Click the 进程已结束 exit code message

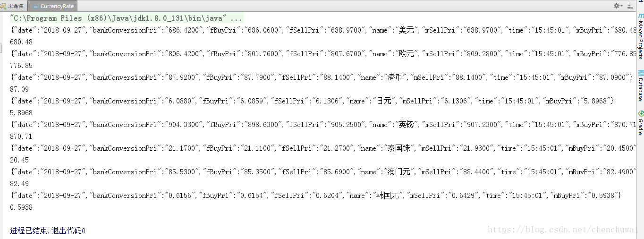point(48,231)
